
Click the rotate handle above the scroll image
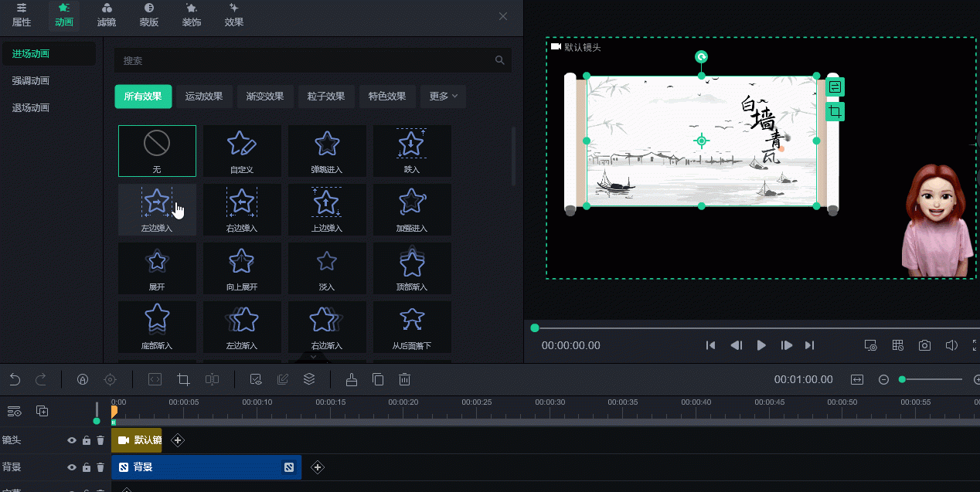pos(701,56)
